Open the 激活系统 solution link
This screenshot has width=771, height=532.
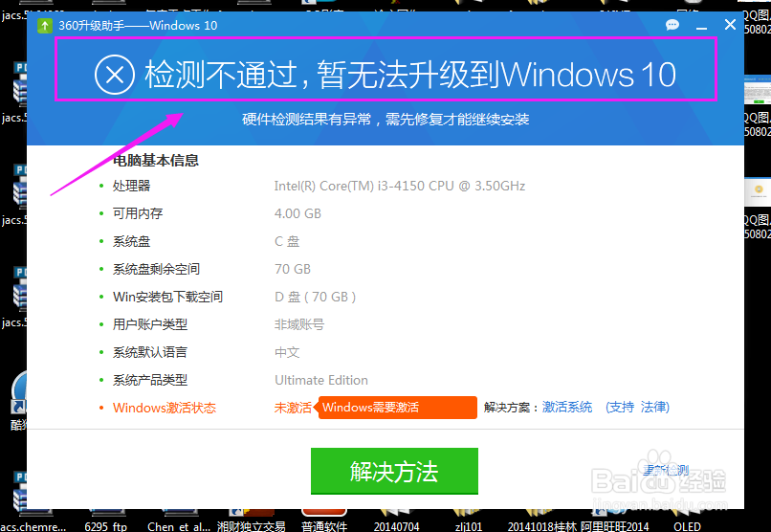pyautogui.click(x=567, y=407)
